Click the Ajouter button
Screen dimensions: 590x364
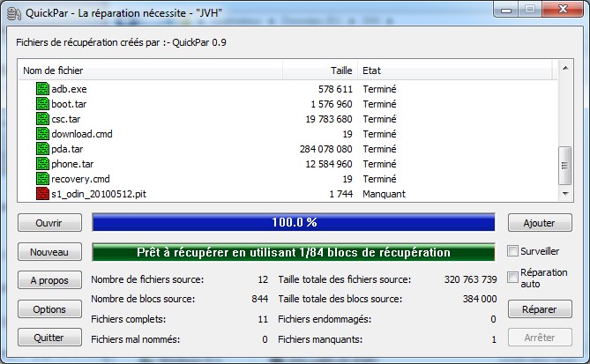pos(540,223)
